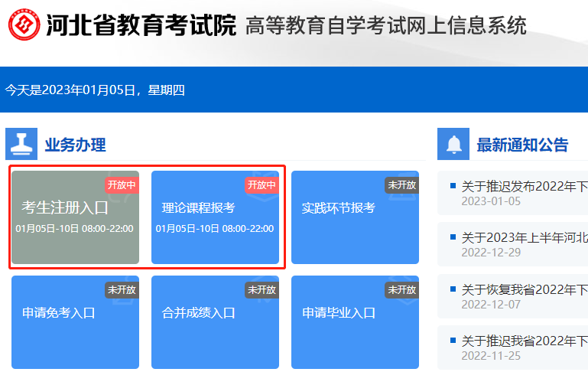588x372 pixels.
Task: Open the notice dated 2023-01-05
Action: pyautogui.click(x=512, y=193)
